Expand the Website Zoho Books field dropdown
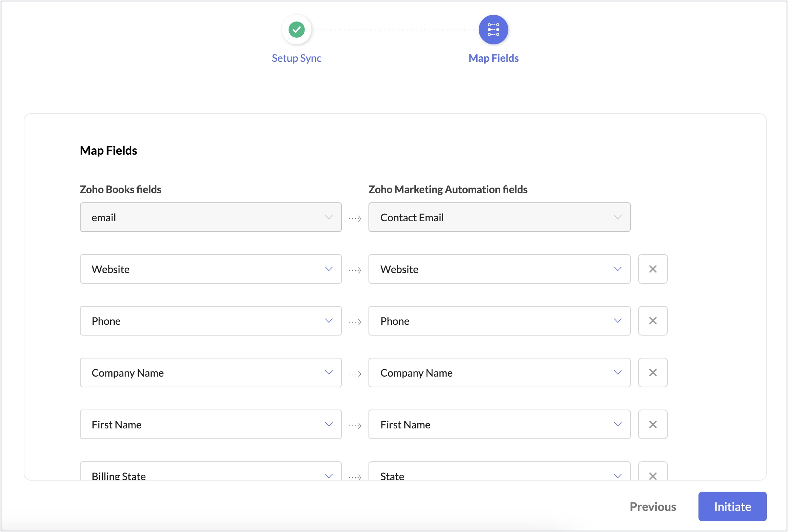 pyautogui.click(x=211, y=269)
